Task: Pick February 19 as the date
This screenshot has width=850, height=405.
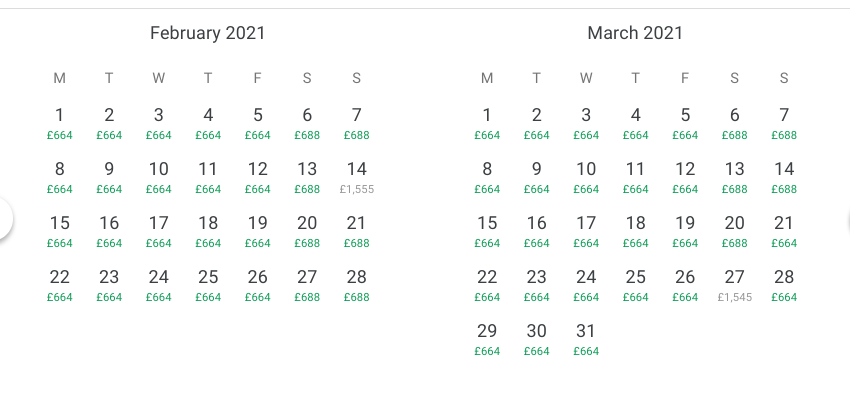Action: (257, 230)
